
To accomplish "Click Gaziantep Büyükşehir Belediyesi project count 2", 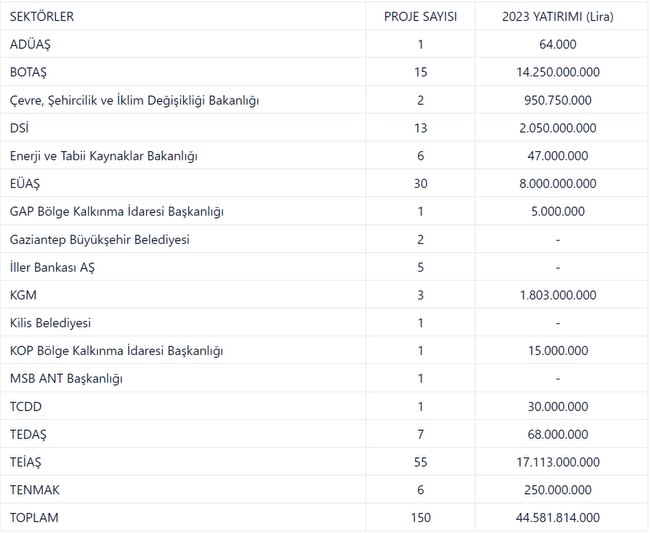I will tap(420, 240).
